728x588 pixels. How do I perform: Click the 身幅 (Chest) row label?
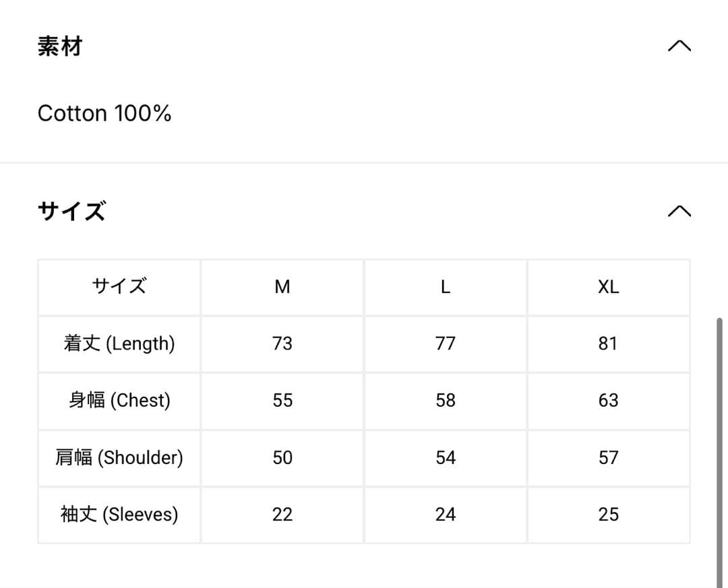click(x=119, y=401)
